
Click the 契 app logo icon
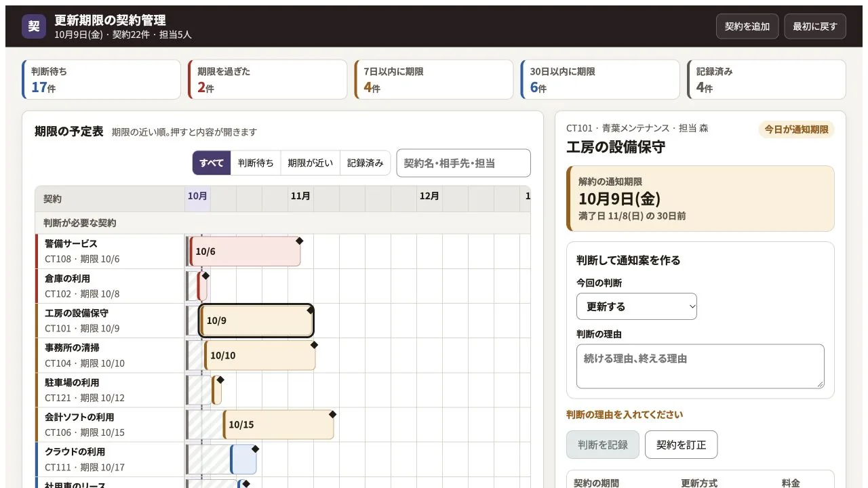[34, 26]
